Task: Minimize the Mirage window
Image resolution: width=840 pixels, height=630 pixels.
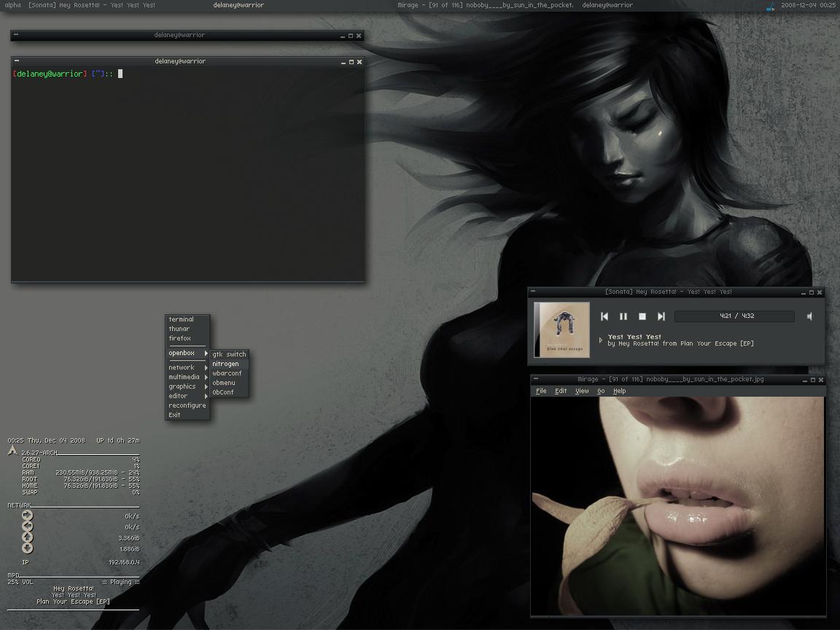Action: [x=805, y=380]
